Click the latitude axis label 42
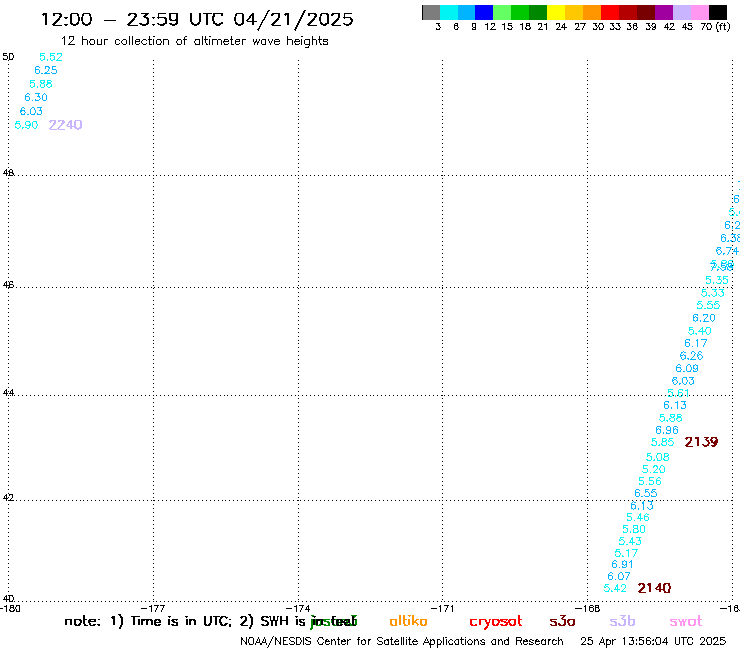 coord(8,498)
